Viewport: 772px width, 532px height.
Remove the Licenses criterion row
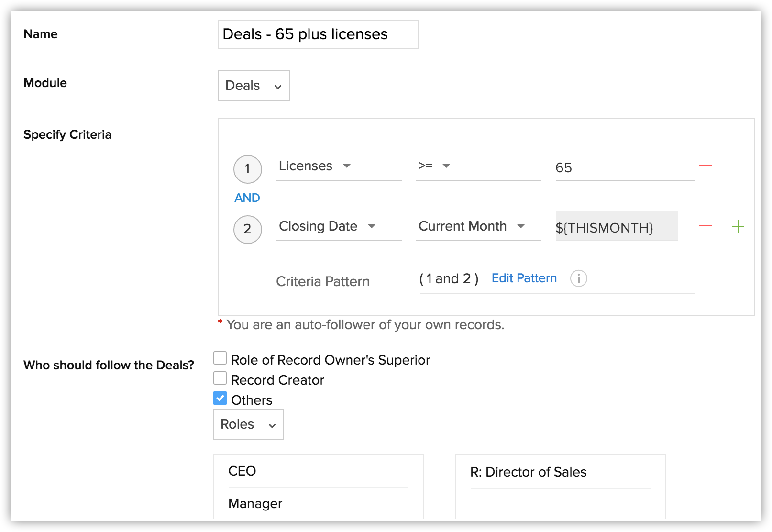706,165
